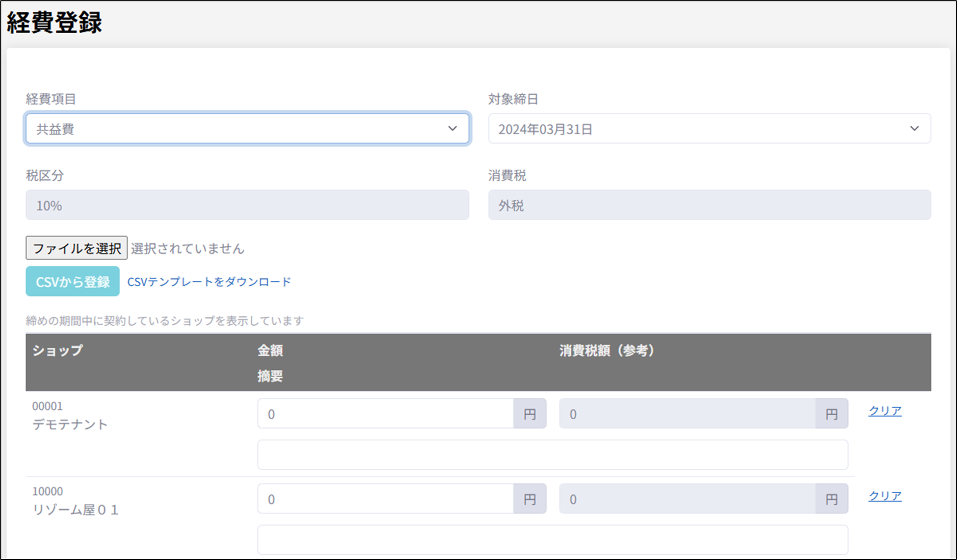Click the CSVから登録 button
Screen dimensions: 957x560
[72, 281]
